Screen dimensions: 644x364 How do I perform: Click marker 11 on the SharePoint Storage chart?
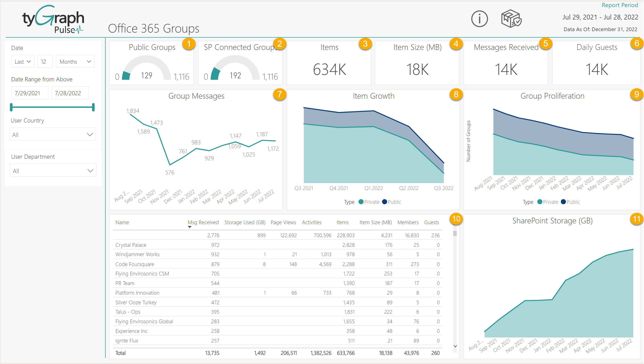click(636, 219)
